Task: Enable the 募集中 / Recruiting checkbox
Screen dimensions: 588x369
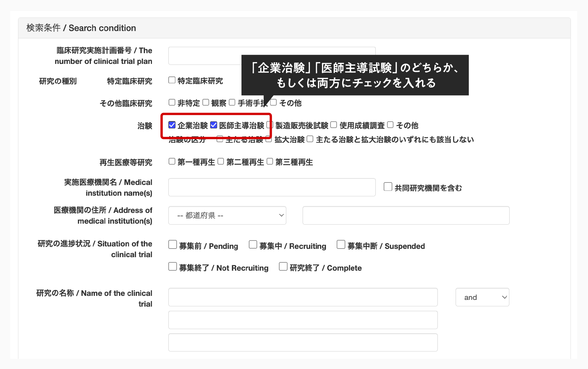Action: click(x=253, y=244)
